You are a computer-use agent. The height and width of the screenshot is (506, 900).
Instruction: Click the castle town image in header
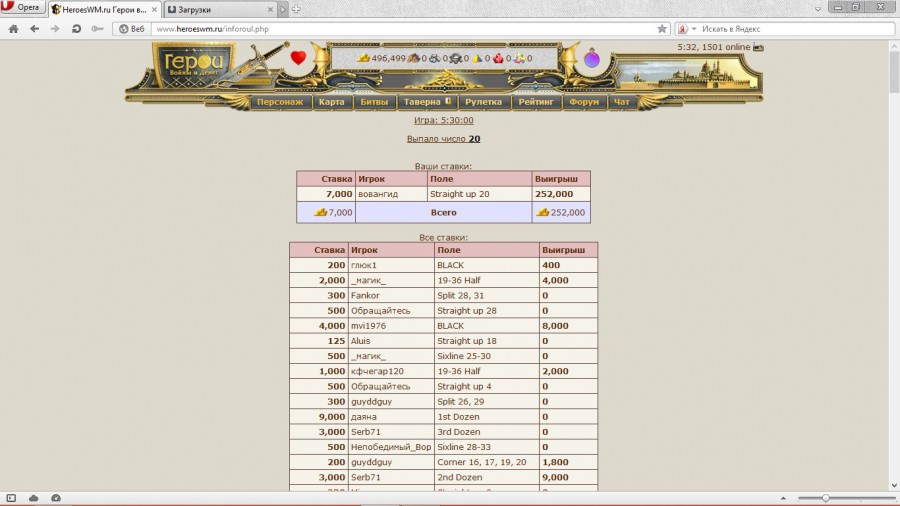click(686, 75)
